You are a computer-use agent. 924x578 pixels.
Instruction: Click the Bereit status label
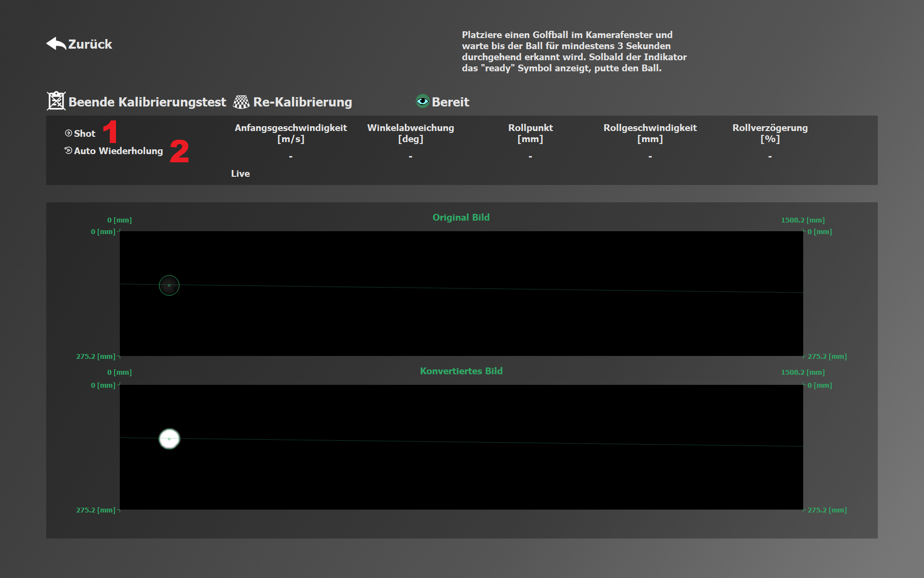(x=450, y=102)
